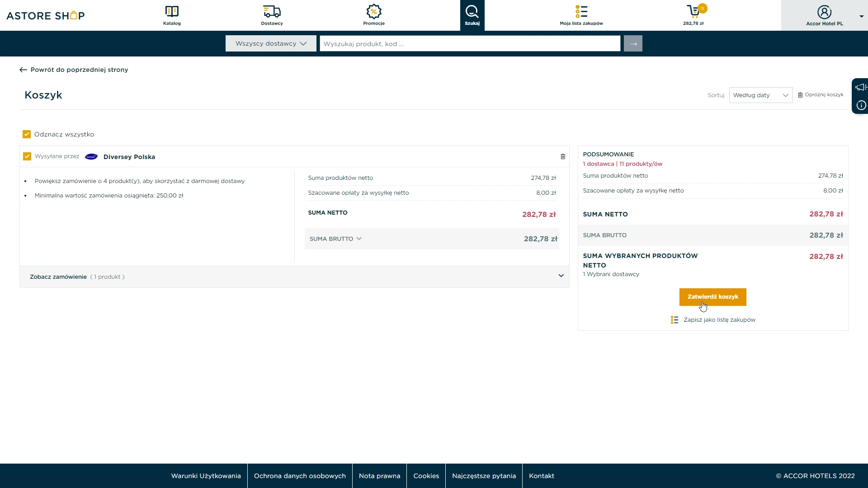Click the Diversey supplier logo

tap(91, 157)
